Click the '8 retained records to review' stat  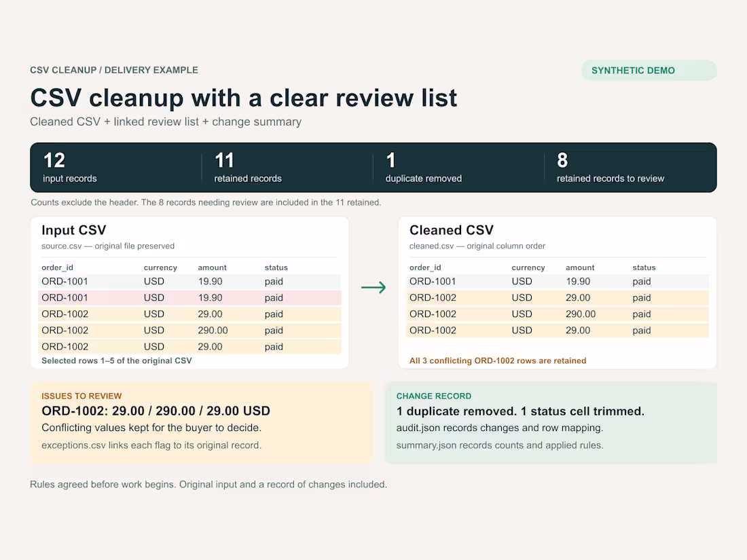(611, 168)
